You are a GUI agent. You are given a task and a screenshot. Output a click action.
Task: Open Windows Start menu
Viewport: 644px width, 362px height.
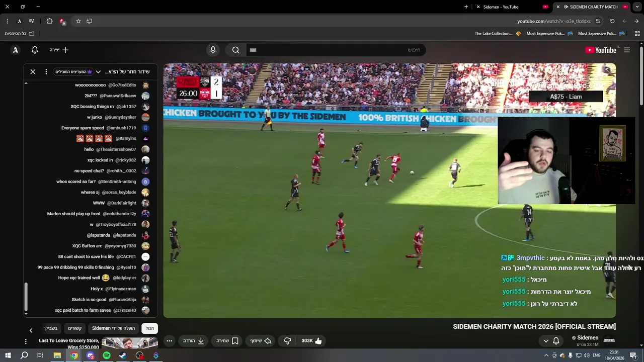8,355
